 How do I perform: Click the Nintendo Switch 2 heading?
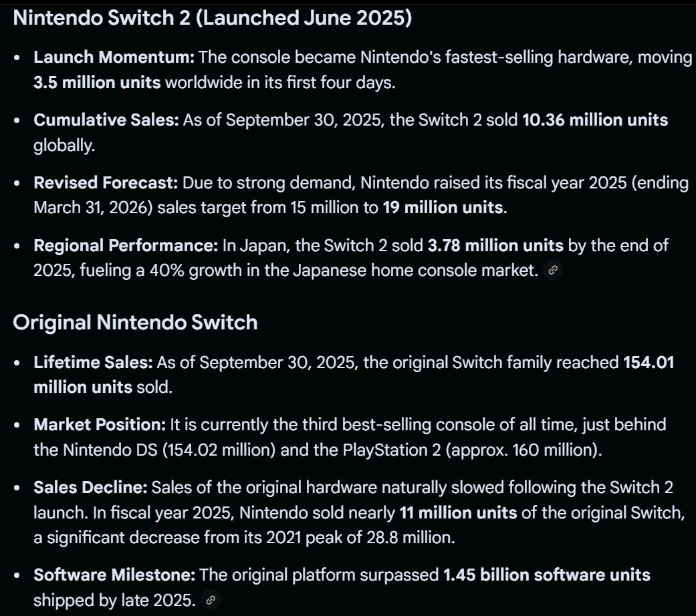pyautogui.click(x=212, y=18)
